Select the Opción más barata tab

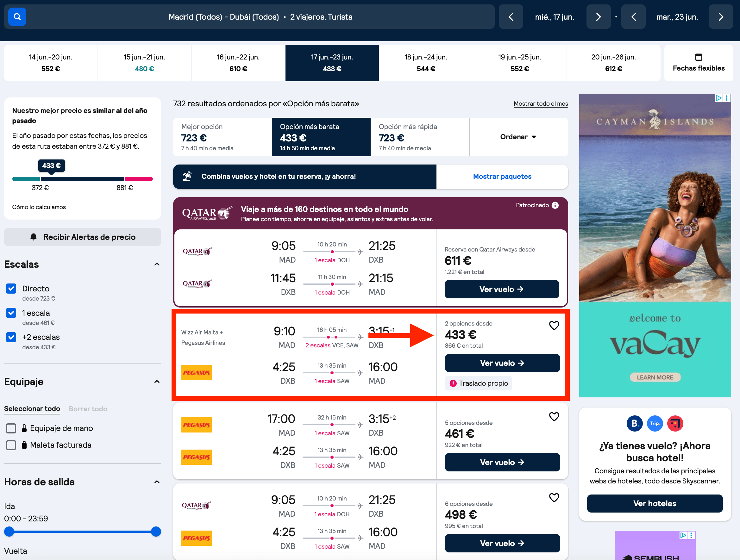[321, 137]
